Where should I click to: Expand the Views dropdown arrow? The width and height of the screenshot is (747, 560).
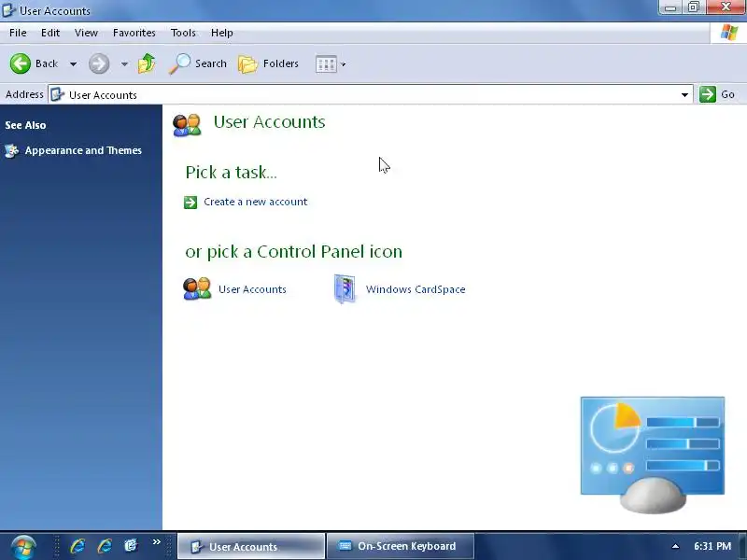click(343, 63)
